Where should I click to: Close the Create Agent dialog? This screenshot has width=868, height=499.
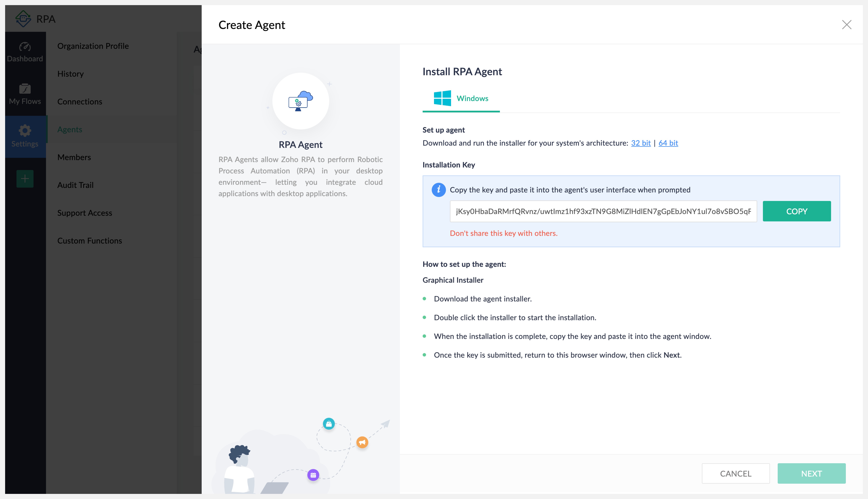pyautogui.click(x=846, y=25)
